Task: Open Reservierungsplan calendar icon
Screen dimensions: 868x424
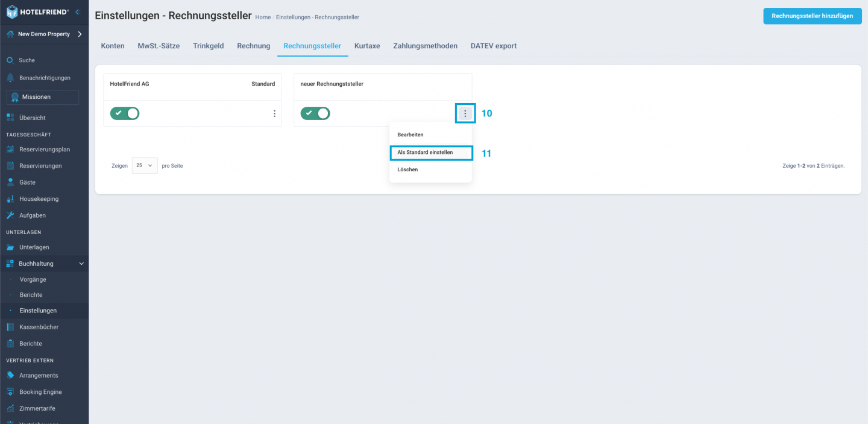Action: click(x=10, y=150)
